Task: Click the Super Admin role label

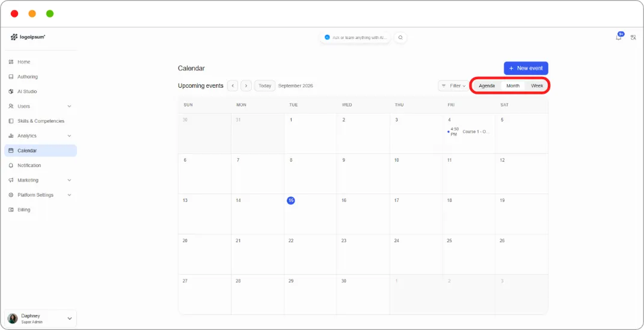Action: 32,322
